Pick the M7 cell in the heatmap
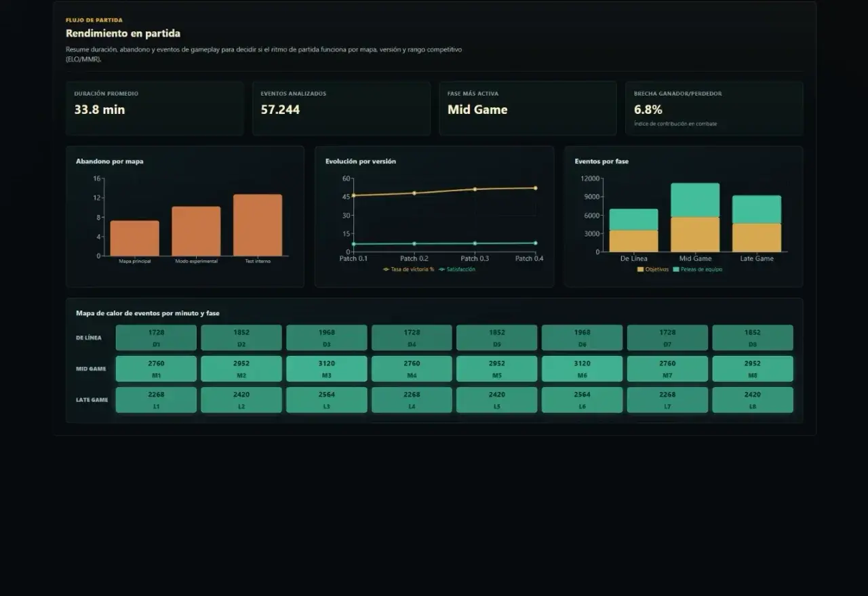 point(667,369)
